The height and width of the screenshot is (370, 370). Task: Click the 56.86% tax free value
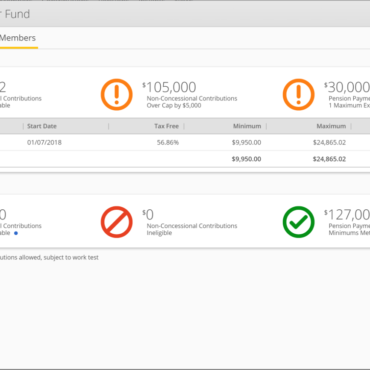168,142
